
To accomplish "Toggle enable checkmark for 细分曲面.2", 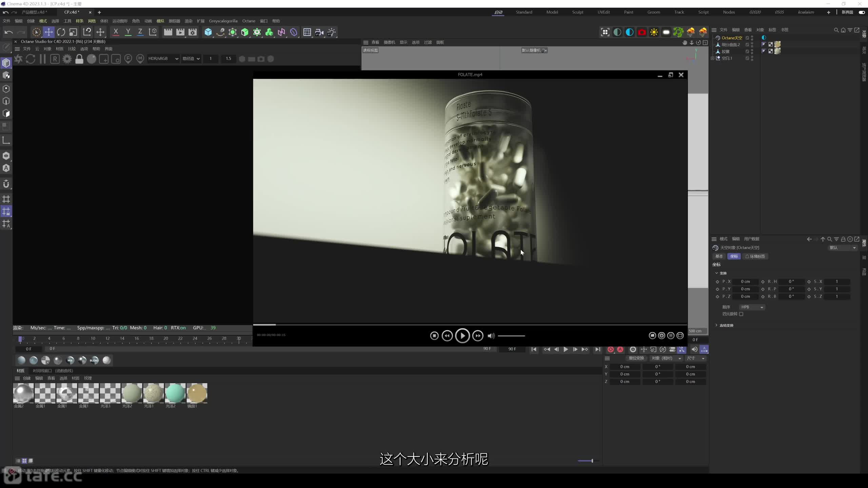I will 747,45.
